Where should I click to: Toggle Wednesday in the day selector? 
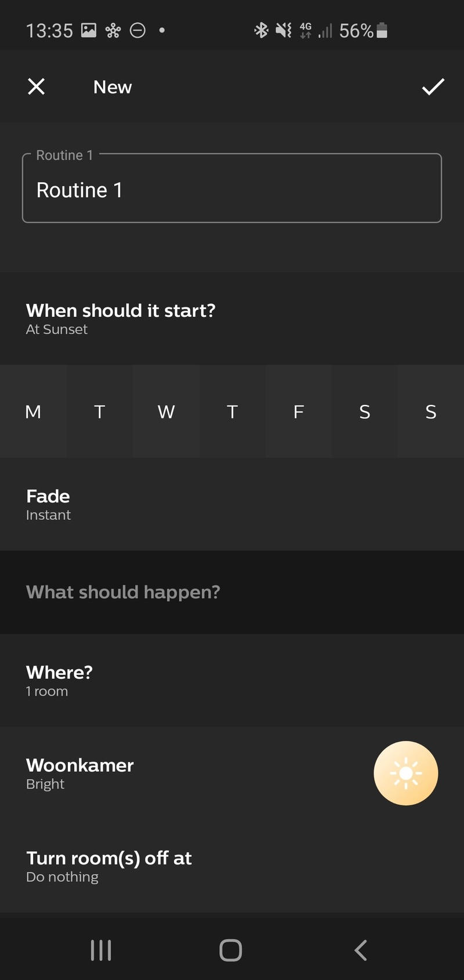pyautogui.click(x=166, y=411)
